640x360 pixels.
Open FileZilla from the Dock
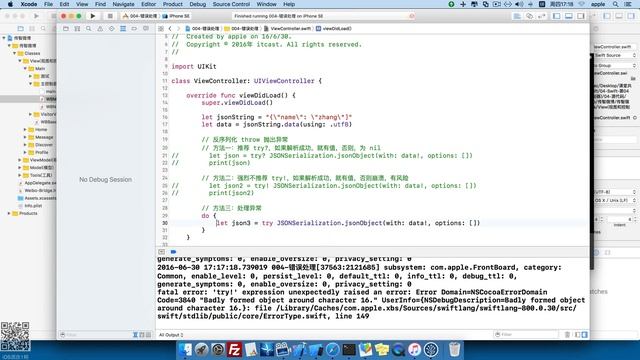click(x=234, y=350)
